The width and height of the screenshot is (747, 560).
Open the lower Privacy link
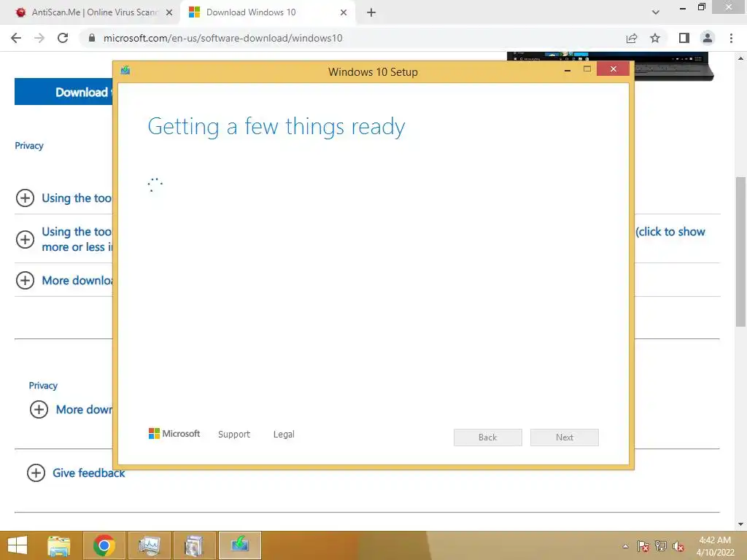coord(43,386)
